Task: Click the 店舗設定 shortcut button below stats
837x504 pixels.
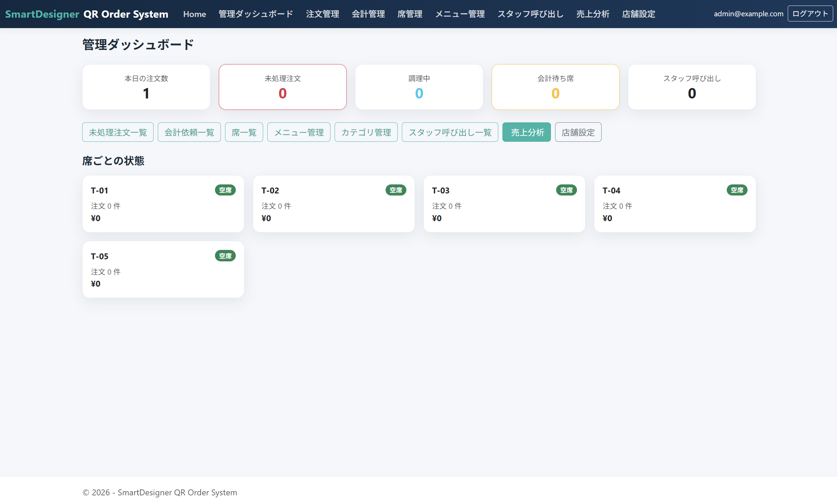Action: pos(578,132)
